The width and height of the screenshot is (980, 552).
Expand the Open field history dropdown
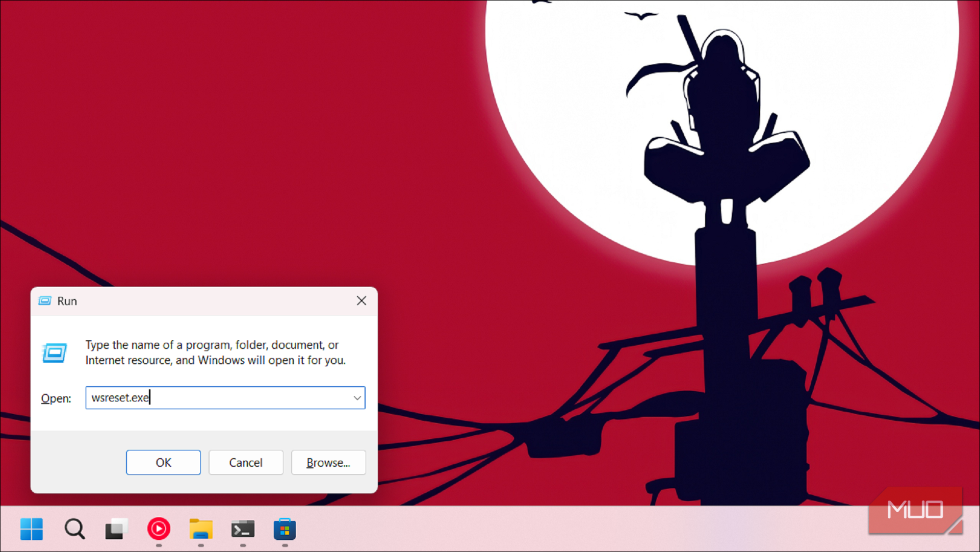tap(357, 398)
